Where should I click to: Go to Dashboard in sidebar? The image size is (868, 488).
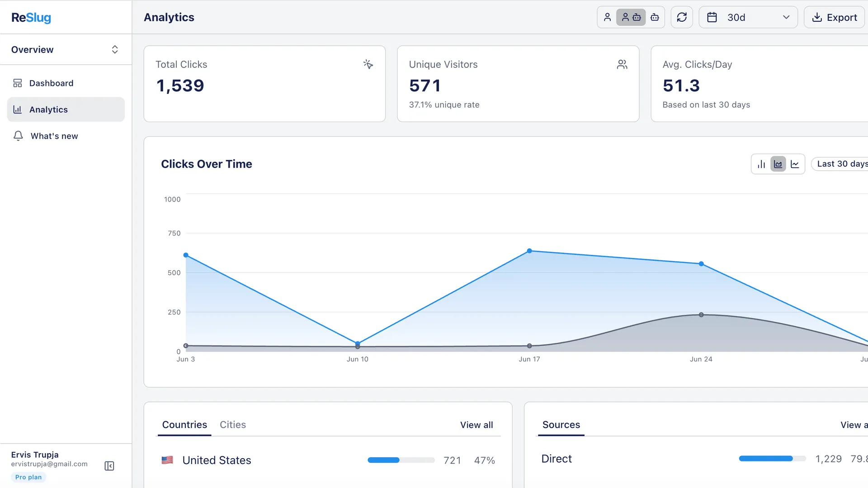pos(66,83)
